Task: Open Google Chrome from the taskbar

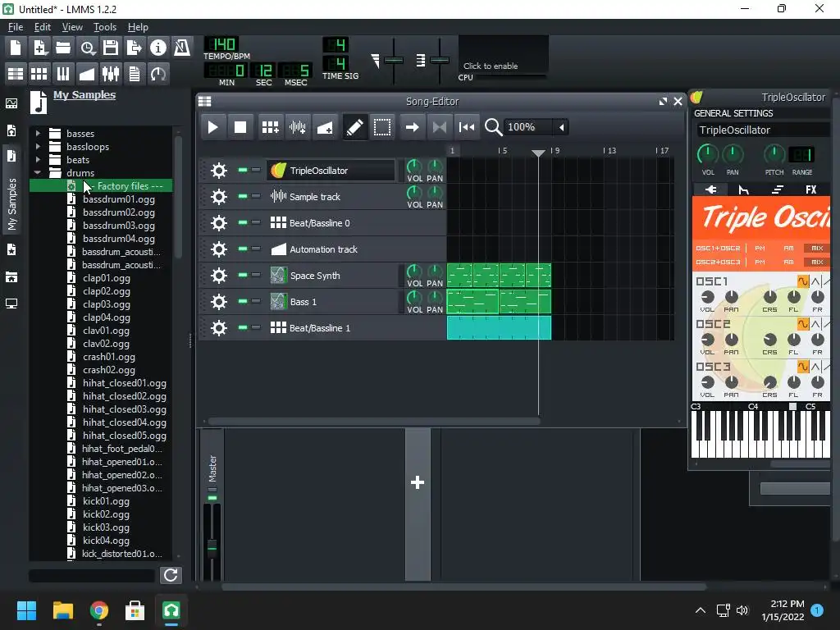Action: [x=99, y=610]
